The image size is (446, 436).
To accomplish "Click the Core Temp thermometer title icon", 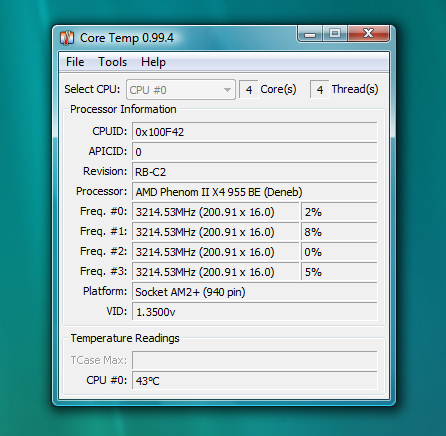I will (x=67, y=38).
